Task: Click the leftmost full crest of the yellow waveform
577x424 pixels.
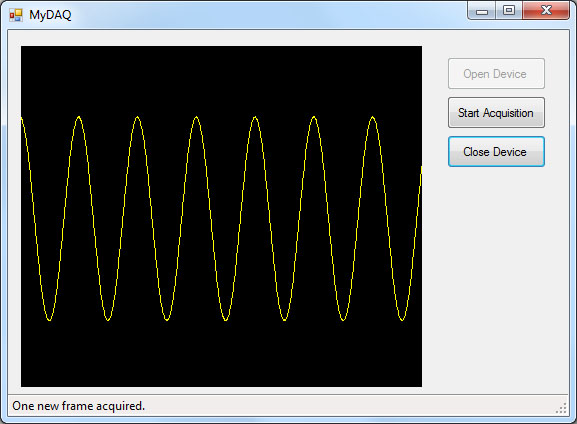Action: (x=79, y=118)
